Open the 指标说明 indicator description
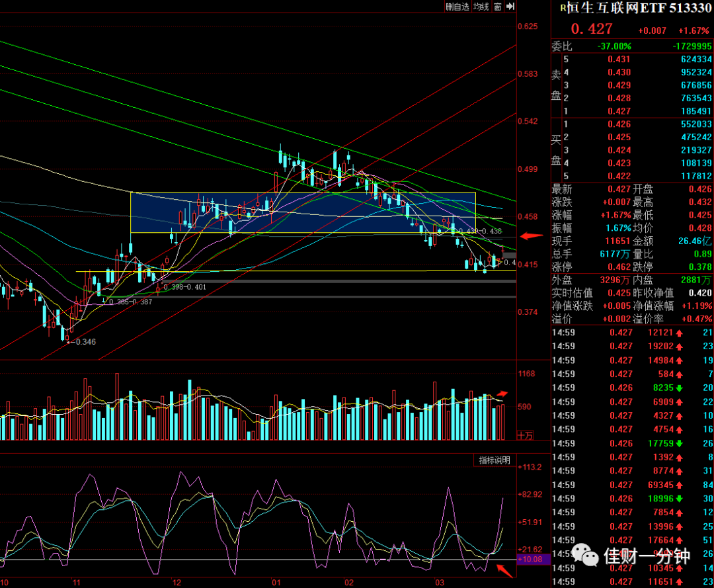This screenshot has height=588, width=714. tap(495, 460)
